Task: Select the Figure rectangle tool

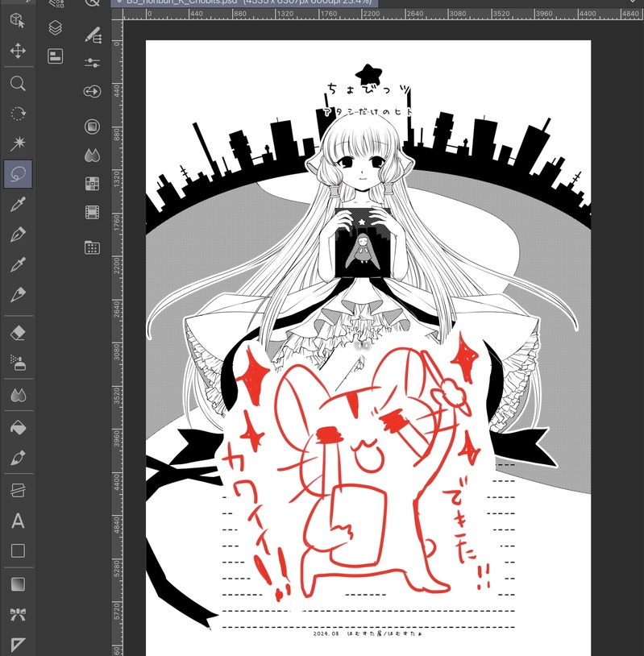Action: (18, 551)
